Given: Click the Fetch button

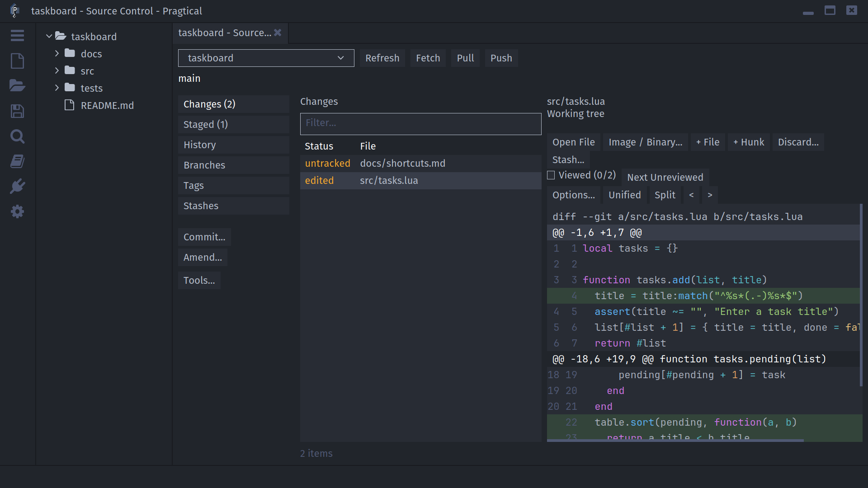Looking at the screenshot, I should click(428, 58).
